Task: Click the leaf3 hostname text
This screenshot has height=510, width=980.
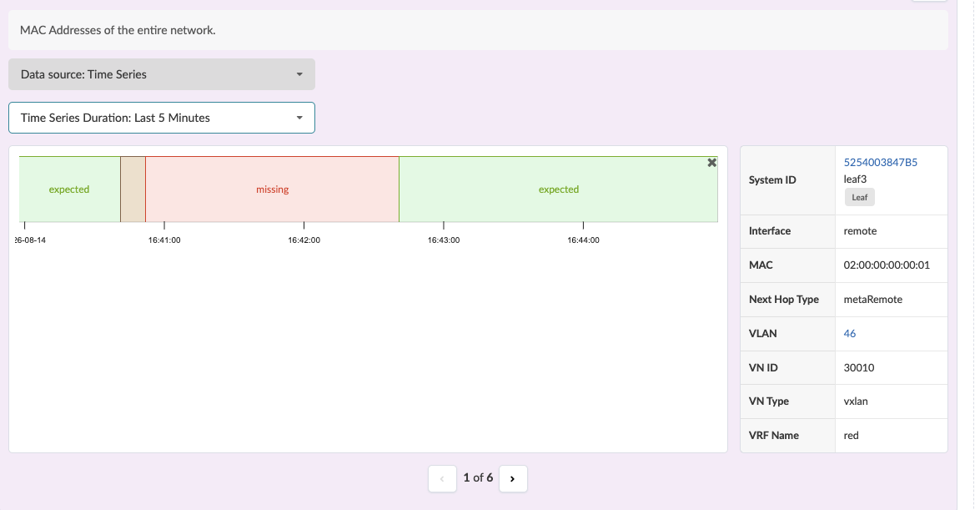Action: pyautogui.click(x=855, y=179)
